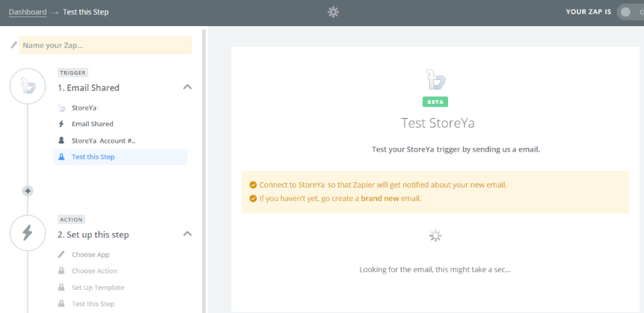Click the flask icon beside Test this Step
This screenshot has width=644, height=313.
point(62,157)
